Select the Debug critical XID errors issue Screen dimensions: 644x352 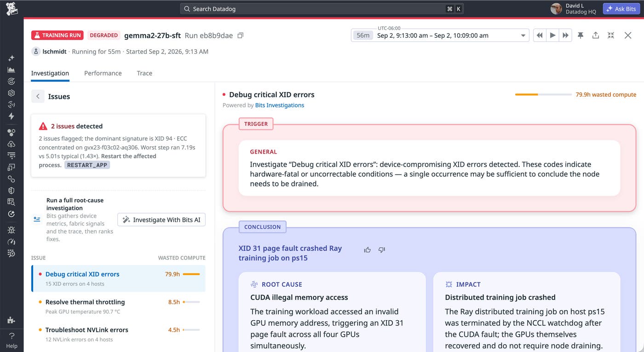point(119,278)
